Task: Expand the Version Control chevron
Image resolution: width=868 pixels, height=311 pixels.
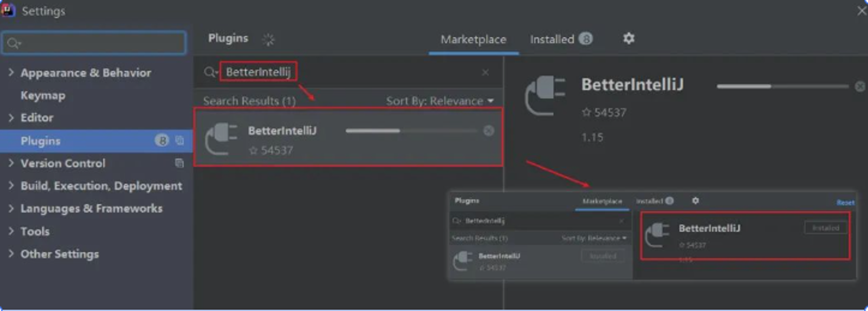Action: [x=11, y=163]
